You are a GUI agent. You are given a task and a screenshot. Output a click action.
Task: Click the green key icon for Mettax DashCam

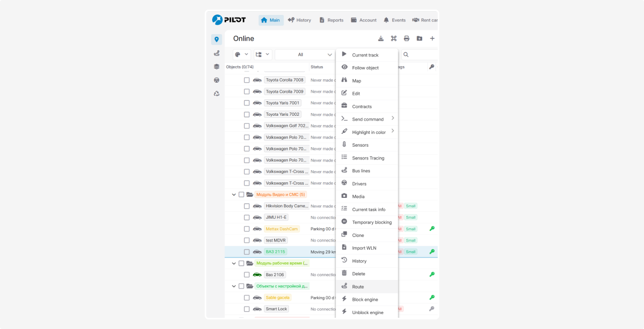pos(432,229)
